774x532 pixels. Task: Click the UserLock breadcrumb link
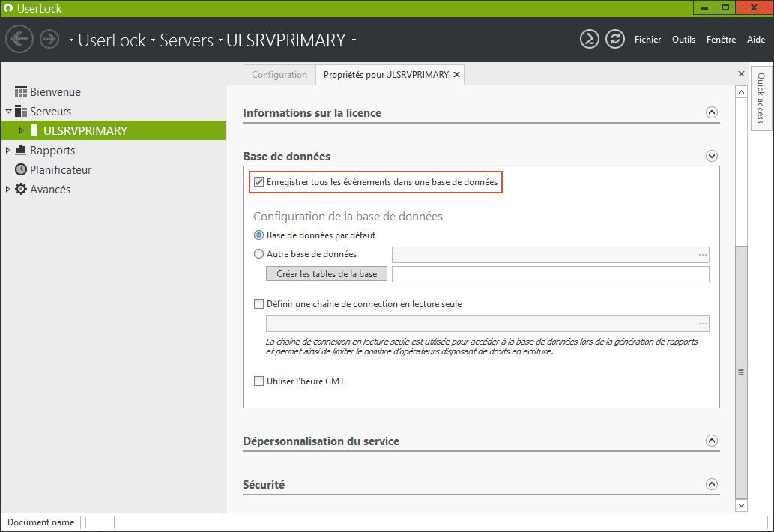112,40
